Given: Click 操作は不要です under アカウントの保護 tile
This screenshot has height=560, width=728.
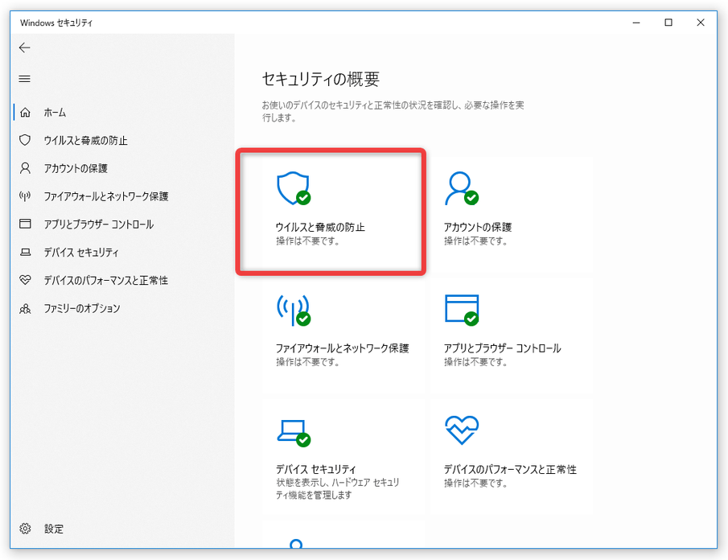Looking at the screenshot, I should click(475, 241).
